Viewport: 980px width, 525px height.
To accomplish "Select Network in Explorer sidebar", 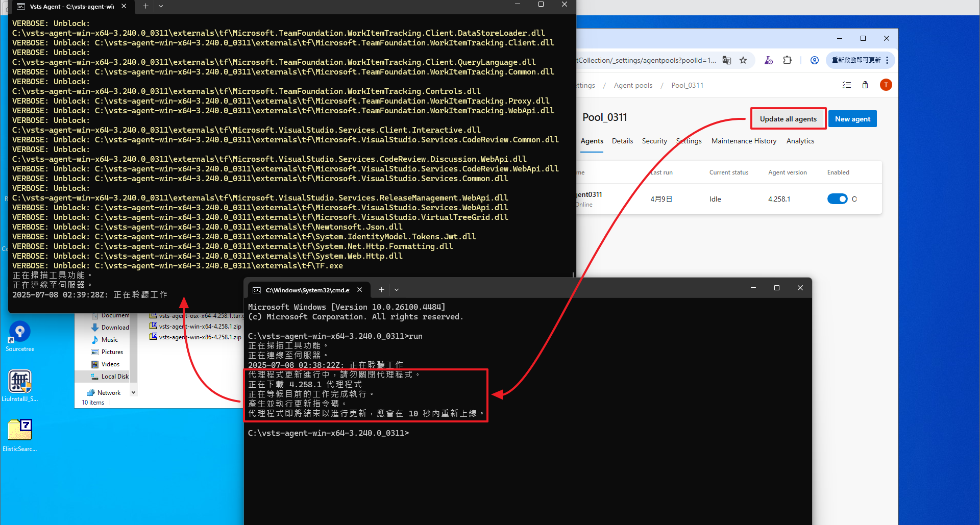I will coord(104,393).
